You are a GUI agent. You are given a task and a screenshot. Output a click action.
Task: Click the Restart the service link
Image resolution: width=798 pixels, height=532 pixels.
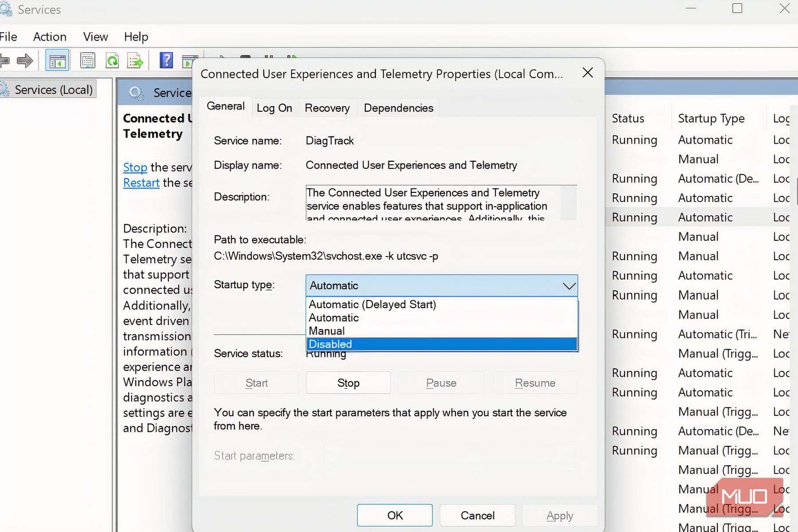pos(141,183)
